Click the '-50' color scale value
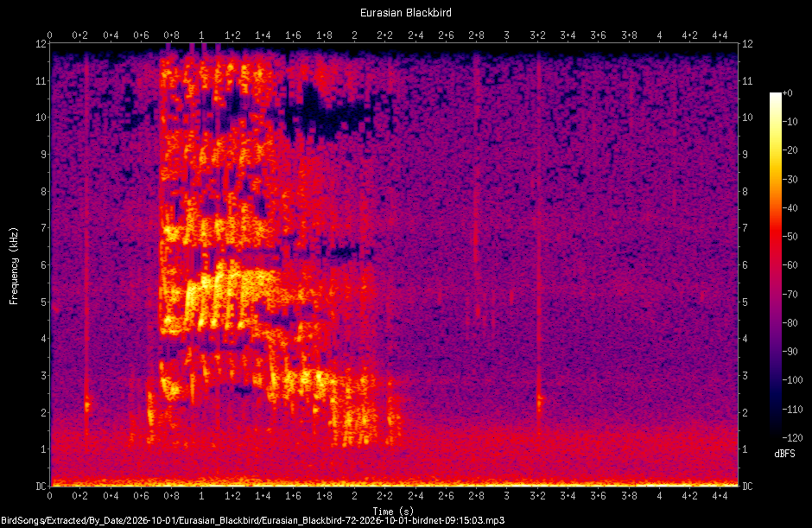 (790, 236)
